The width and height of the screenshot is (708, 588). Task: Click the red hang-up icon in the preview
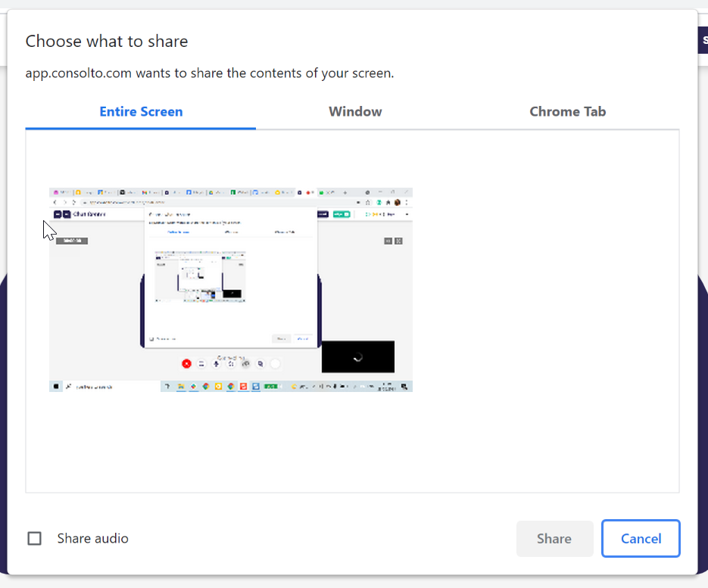[x=186, y=364]
